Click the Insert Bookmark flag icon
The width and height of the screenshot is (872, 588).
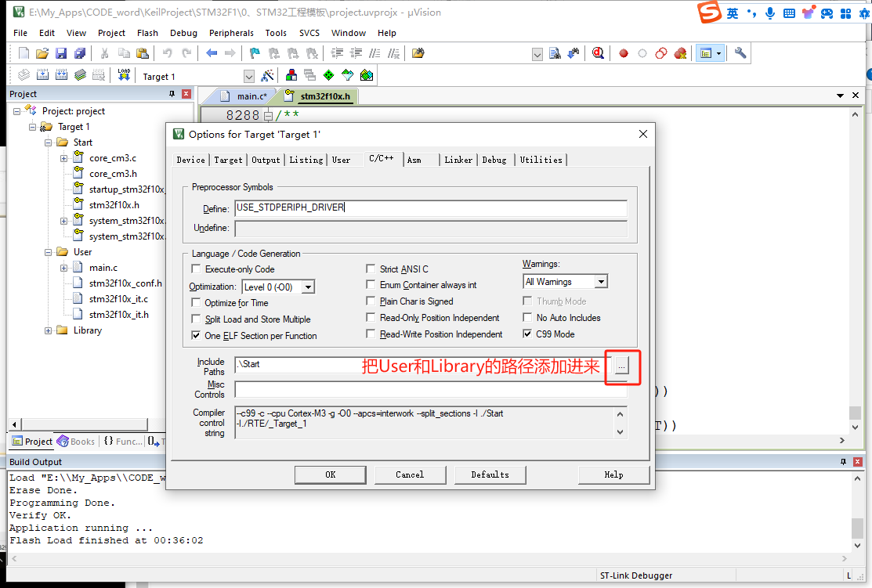pos(255,53)
